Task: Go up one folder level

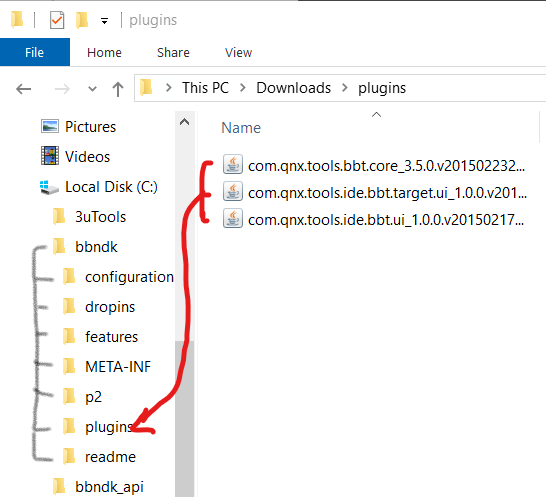Action: 118,89
